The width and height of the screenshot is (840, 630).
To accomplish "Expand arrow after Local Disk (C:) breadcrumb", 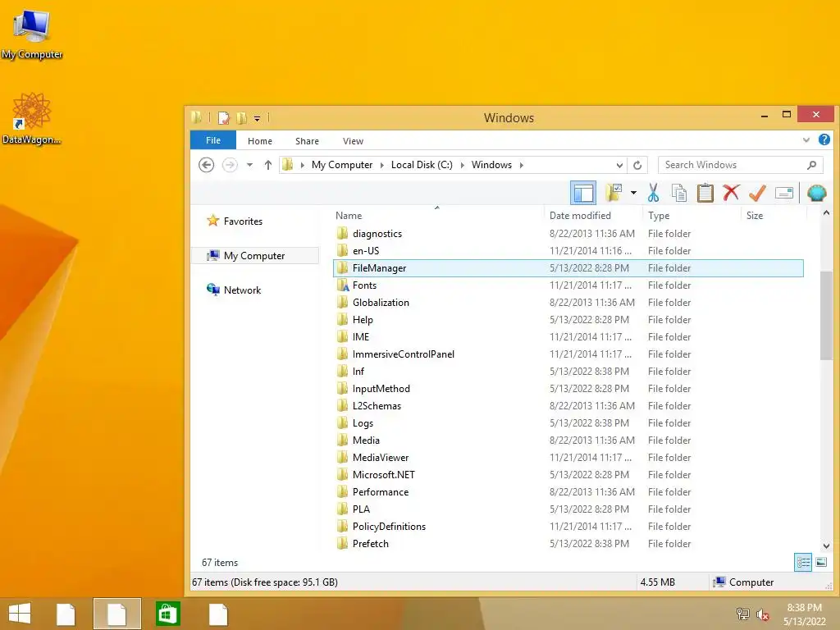I will pyautogui.click(x=463, y=165).
